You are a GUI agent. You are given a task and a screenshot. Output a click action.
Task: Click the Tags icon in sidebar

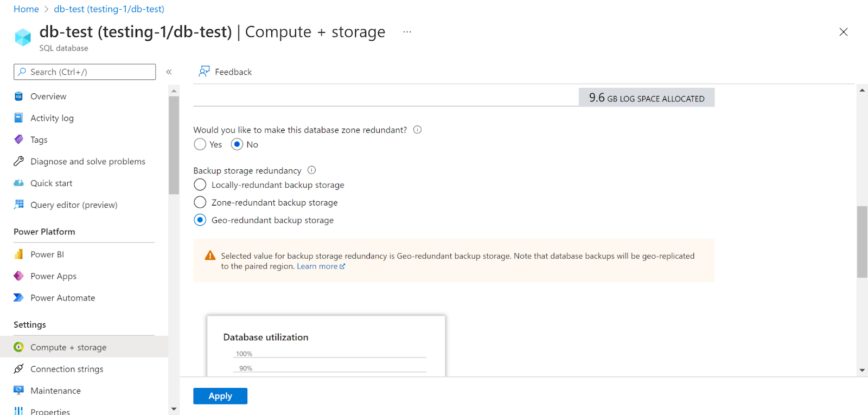[18, 139]
